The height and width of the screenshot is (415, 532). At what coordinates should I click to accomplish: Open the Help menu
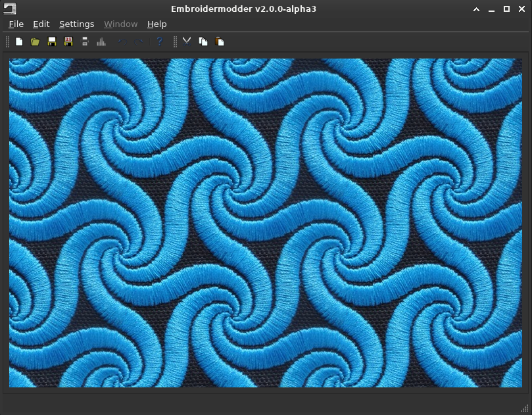tap(157, 24)
